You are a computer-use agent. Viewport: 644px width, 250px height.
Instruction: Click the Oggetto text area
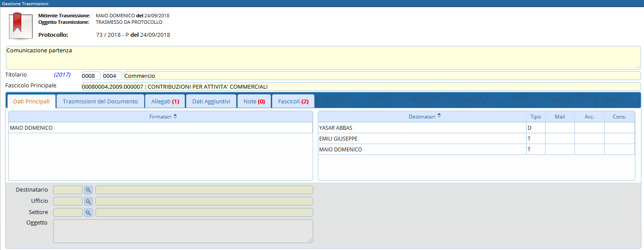[x=183, y=231]
